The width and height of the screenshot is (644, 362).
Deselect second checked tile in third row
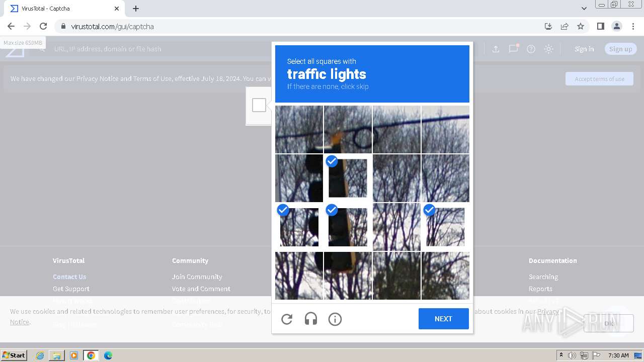[348, 227]
